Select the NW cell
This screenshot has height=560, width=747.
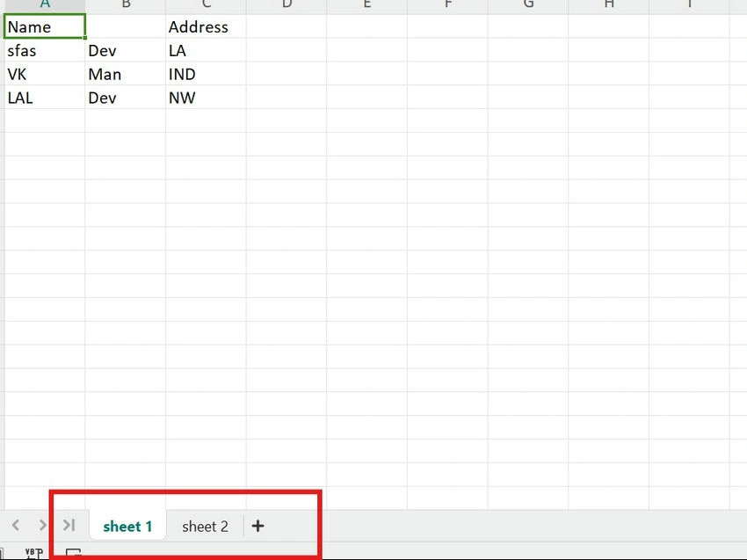(206, 98)
